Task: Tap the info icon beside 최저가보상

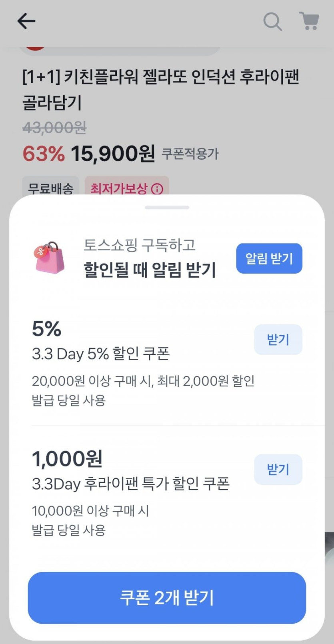Action: [158, 189]
